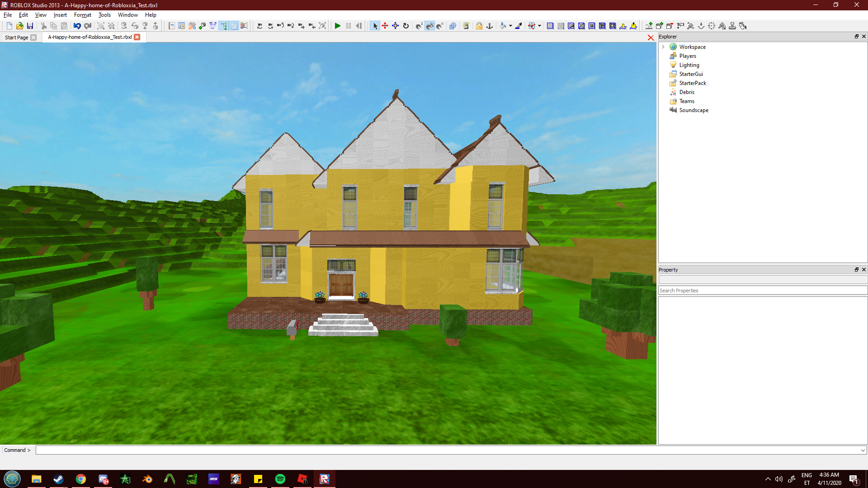The width and height of the screenshot is (868, 488).
Task: Select the Dropper eyedropper tool
Action: pyautogui.click(x=519, y=26)
